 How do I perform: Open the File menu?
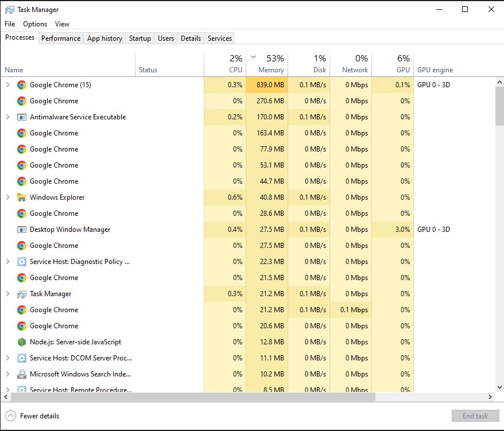[10, 24]
